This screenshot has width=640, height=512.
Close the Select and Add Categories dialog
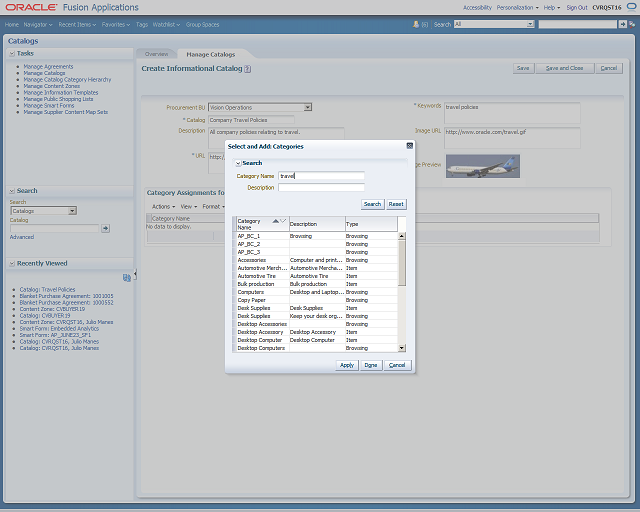tap(409, 146)
